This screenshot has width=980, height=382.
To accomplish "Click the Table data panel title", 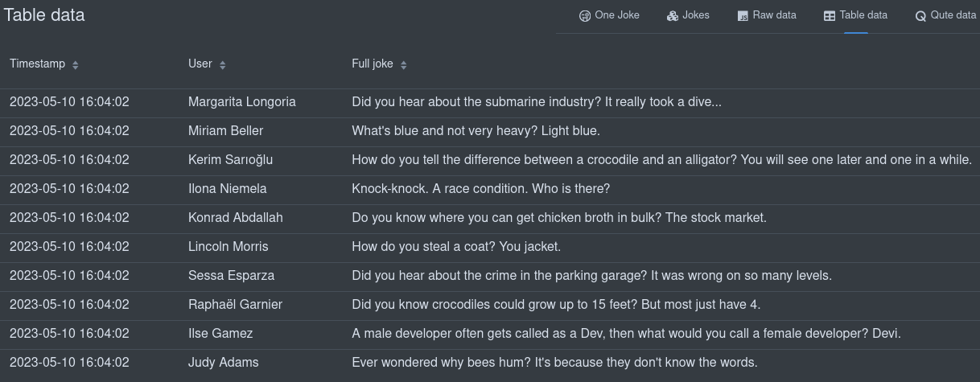I will pyautogui.click(x=44, y=15).
